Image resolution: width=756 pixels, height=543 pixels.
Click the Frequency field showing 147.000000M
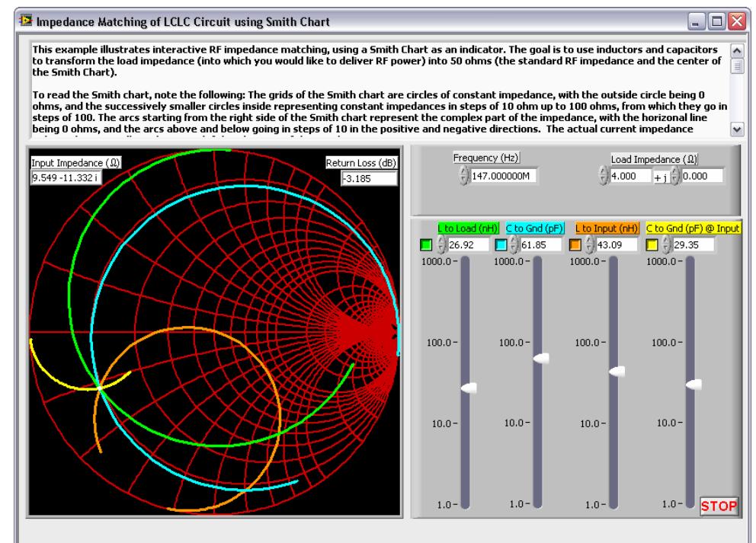pyautogui.click(x=503, y=176)
